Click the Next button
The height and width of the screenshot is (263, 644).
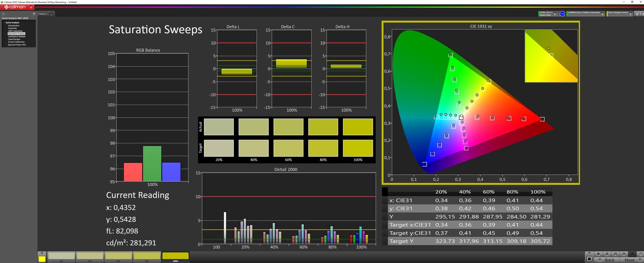click(629, 260)
